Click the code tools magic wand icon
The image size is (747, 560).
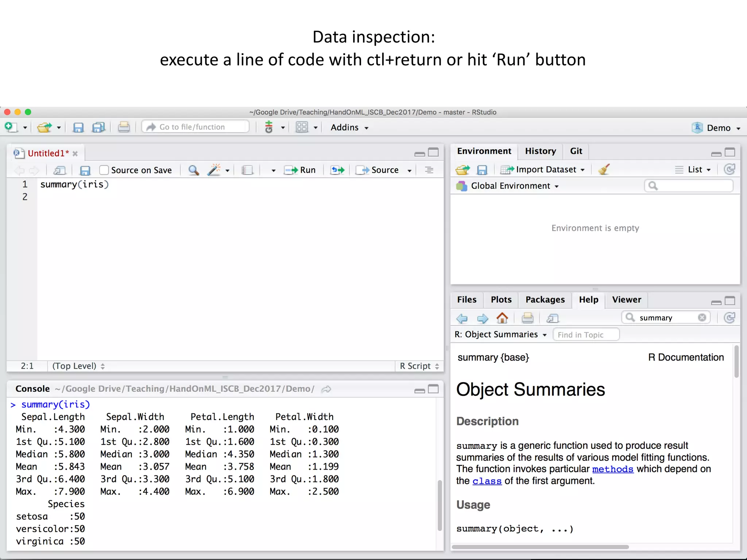tap(214, 170)
